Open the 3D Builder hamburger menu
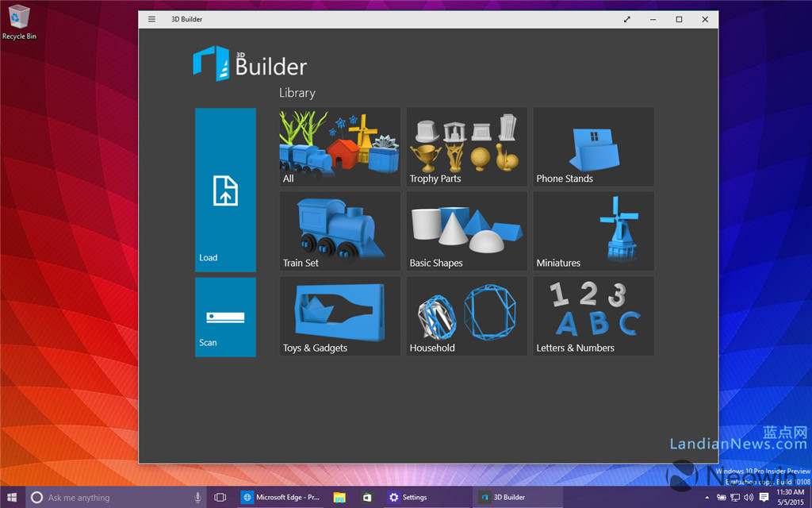 coord(151,19)
